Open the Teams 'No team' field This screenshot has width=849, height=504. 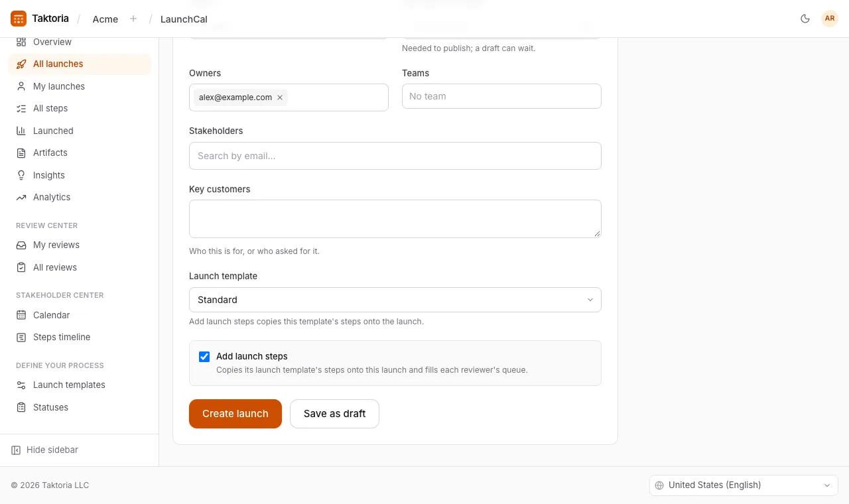point(501,96)
